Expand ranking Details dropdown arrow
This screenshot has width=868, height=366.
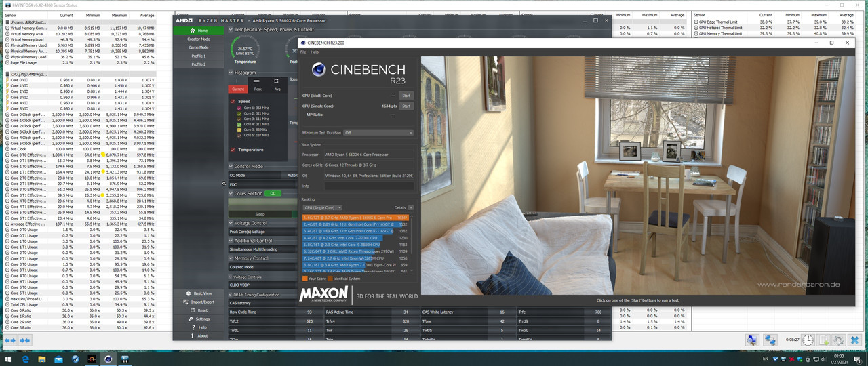point(411,207)
